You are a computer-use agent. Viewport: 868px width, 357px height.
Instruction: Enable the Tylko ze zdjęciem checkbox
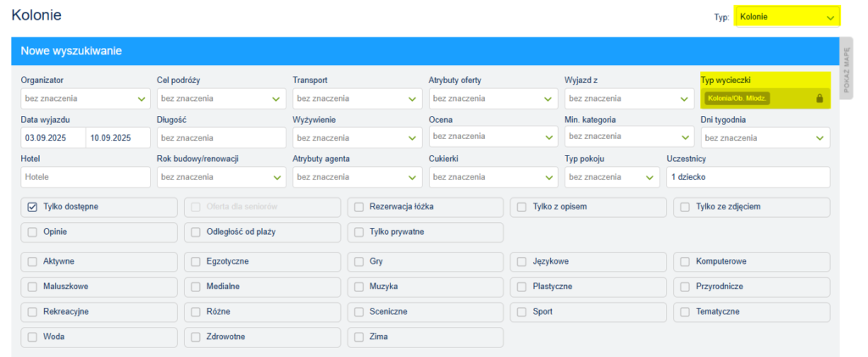(685, 207)
